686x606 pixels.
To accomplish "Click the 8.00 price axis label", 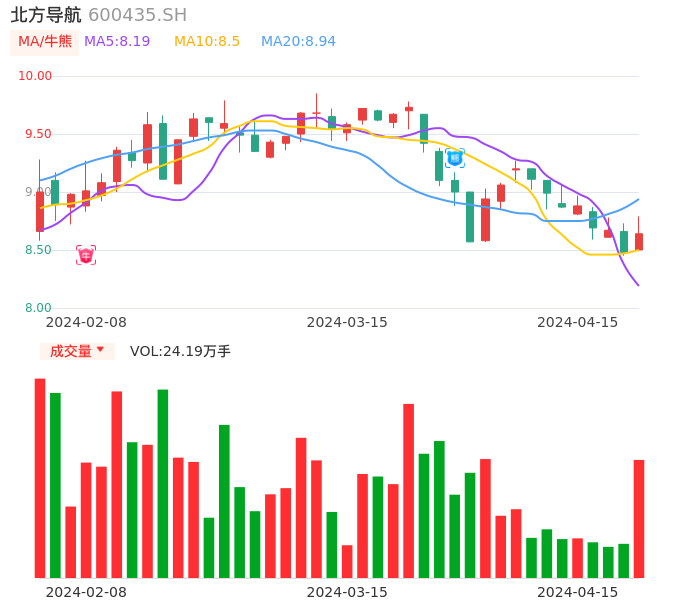I will click(38, 308).
